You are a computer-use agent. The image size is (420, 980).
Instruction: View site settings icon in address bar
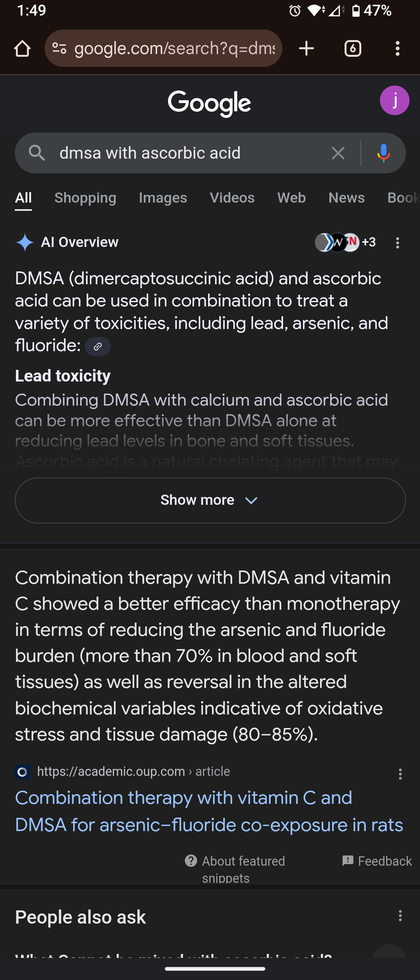59,49
